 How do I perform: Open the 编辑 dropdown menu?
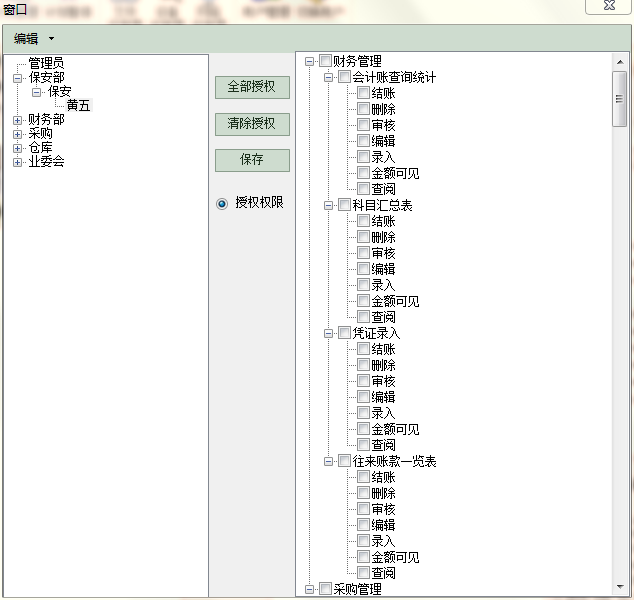point(34,39)
